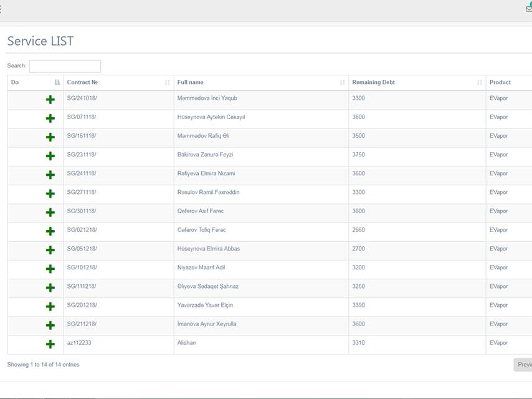Focus the Search input field

tap(65, 66)
